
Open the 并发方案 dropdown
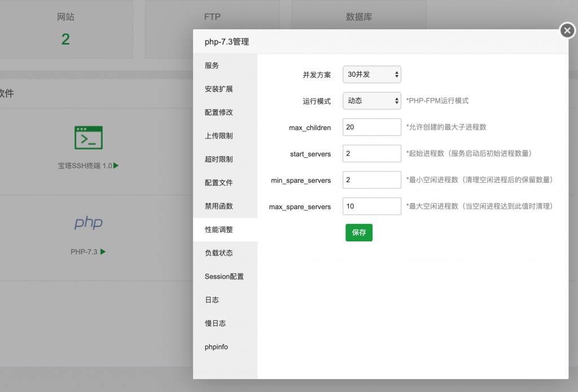tap(371, 74)
